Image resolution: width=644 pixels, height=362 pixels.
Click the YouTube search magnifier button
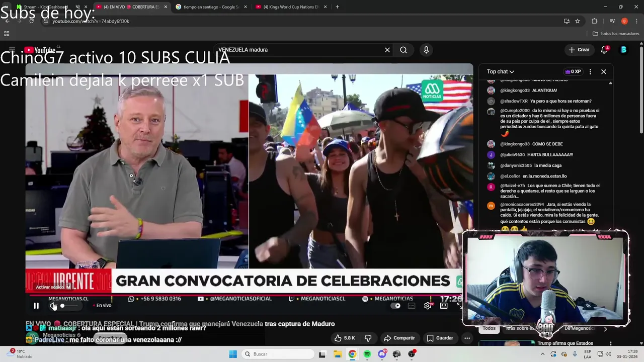404,50
